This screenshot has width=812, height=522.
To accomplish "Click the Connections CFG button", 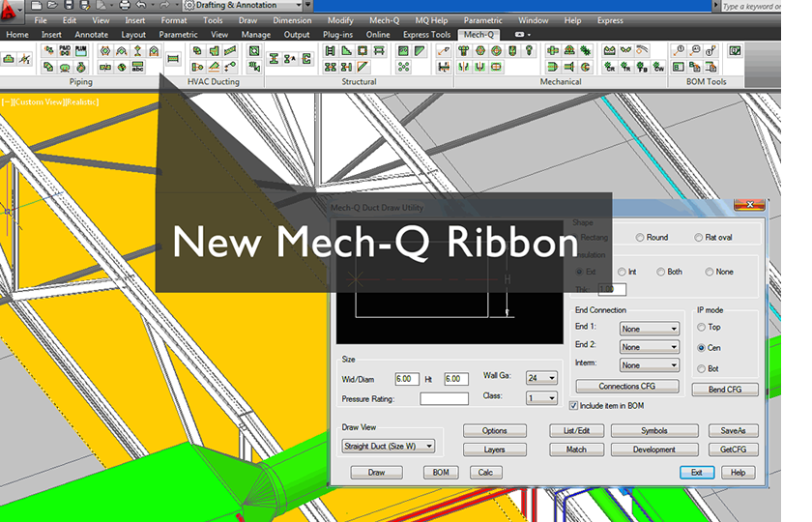I will point(627,387).
